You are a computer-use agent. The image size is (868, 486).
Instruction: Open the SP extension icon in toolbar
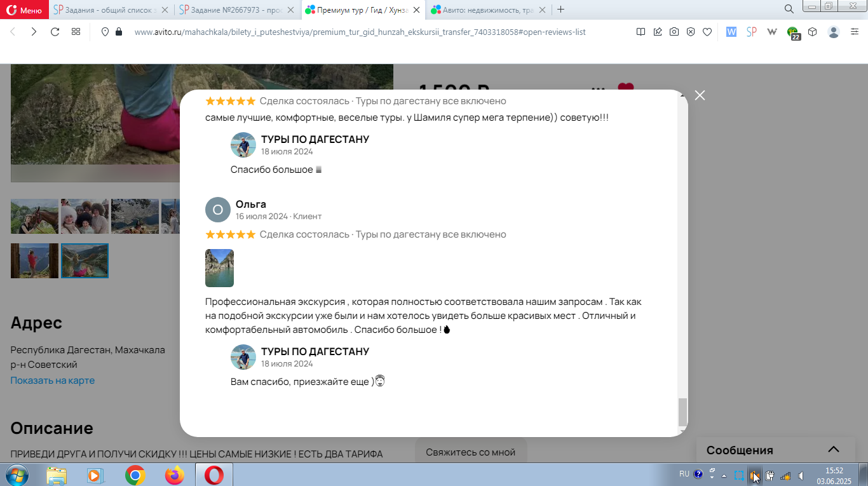tap(752, 32)
